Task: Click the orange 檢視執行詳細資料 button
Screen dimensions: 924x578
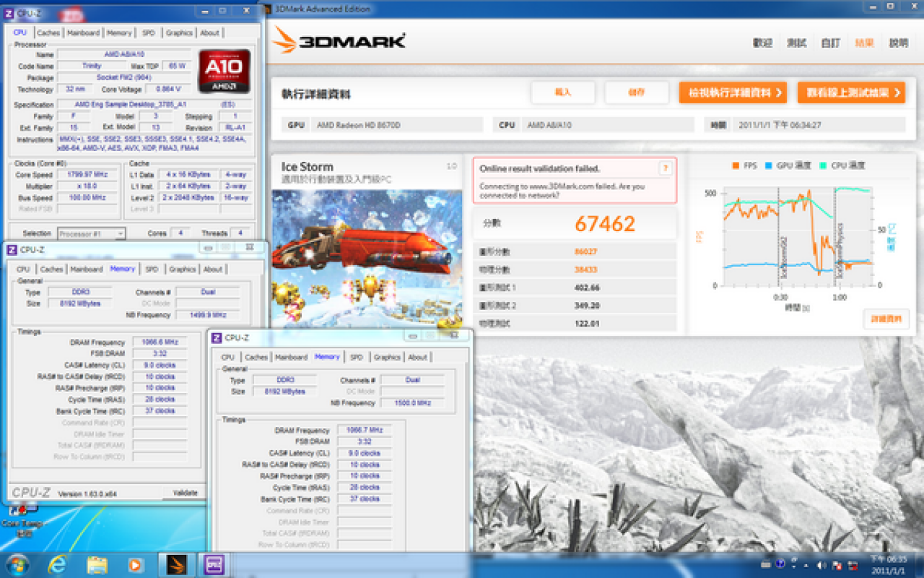Action: [733, 92]
